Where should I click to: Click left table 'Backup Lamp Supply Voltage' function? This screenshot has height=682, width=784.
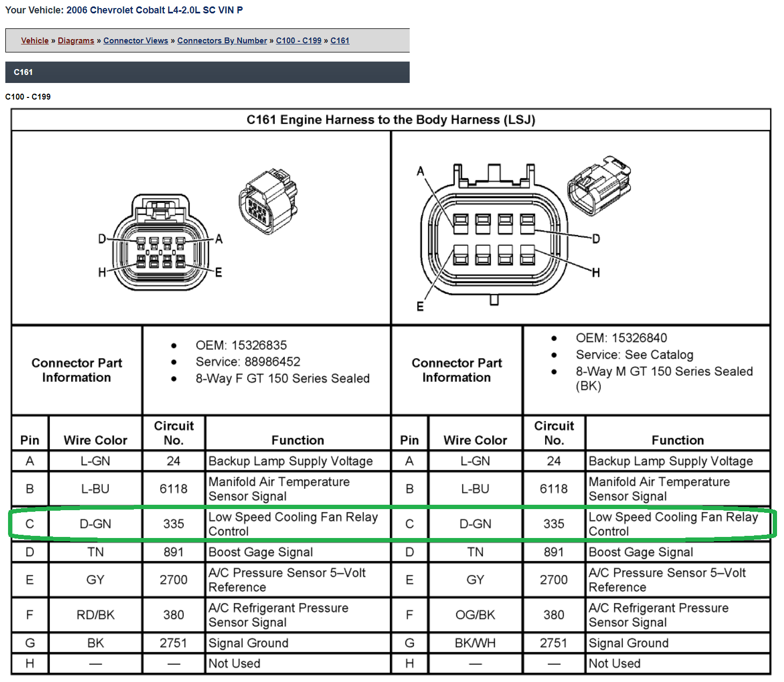(291, 461)
